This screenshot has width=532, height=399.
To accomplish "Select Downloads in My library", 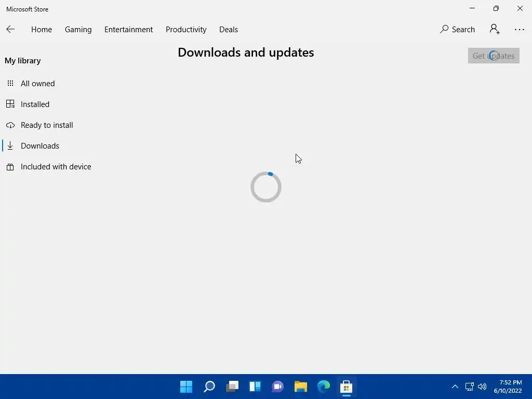I will point(39,146).
